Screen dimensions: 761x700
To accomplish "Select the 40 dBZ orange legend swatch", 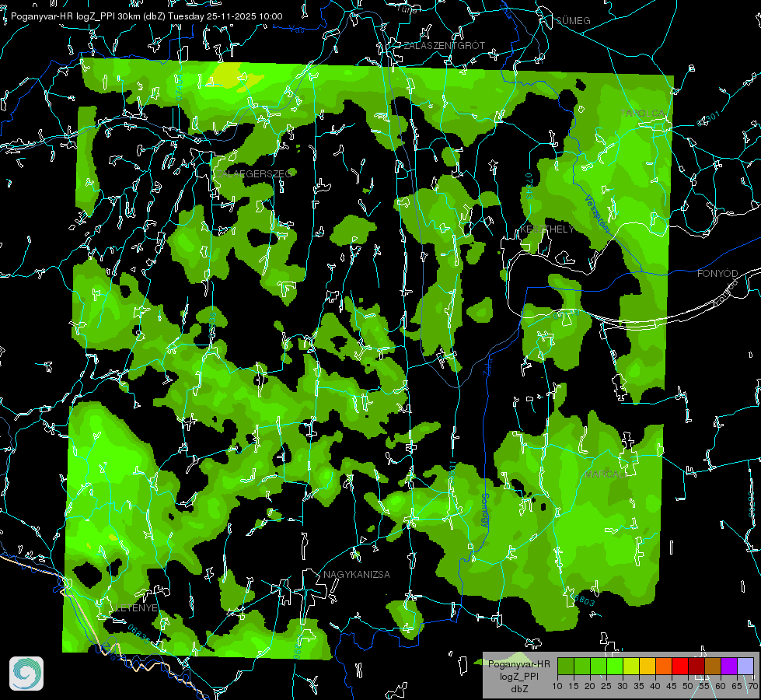I will point(664,666).
